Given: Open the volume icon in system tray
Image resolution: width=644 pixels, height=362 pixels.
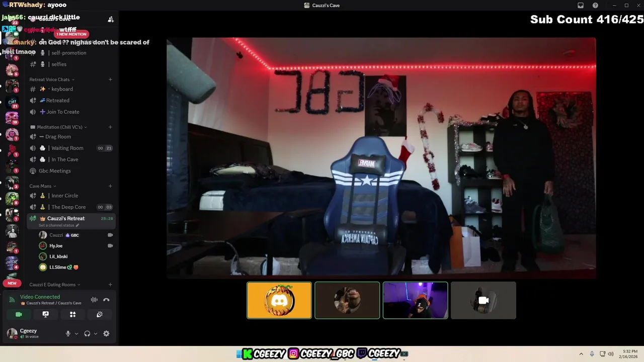Looking at the screenshot, I should pyautogui.click(x=611, y=354).
